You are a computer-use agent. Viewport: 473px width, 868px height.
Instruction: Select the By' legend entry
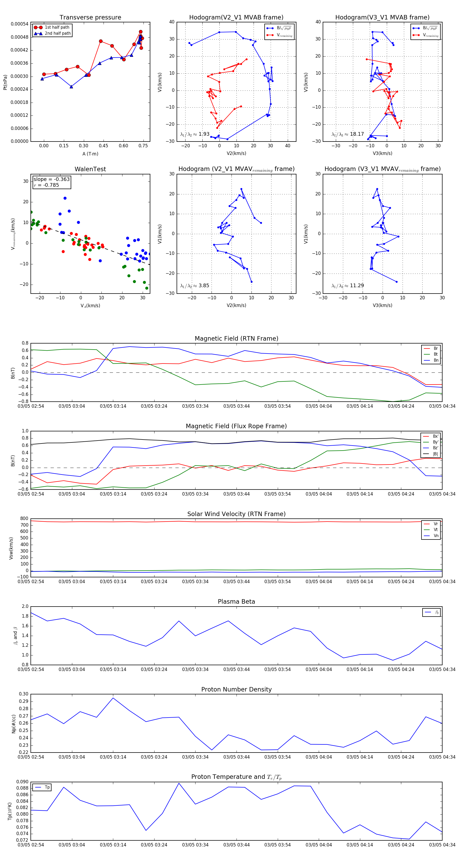431,442
